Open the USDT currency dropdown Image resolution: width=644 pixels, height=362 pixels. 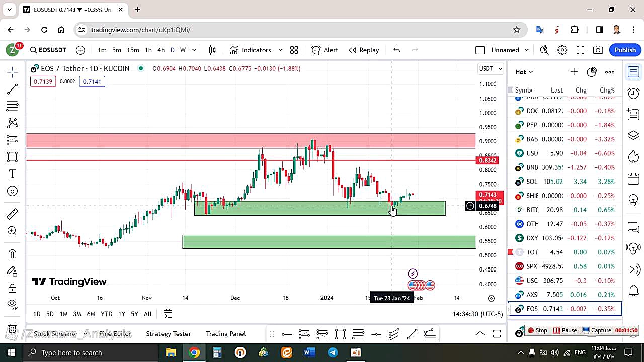[x=491, y=68]
